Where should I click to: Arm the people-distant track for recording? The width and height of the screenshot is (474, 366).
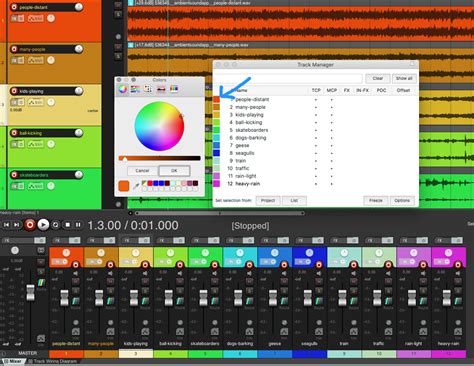point(14,7)
